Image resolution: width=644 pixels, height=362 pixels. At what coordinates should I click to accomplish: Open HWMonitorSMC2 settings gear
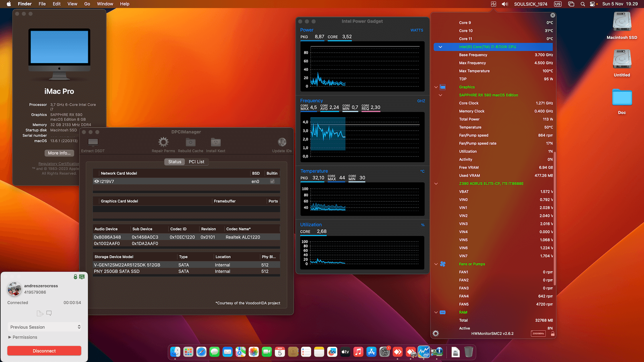point(435,333)
